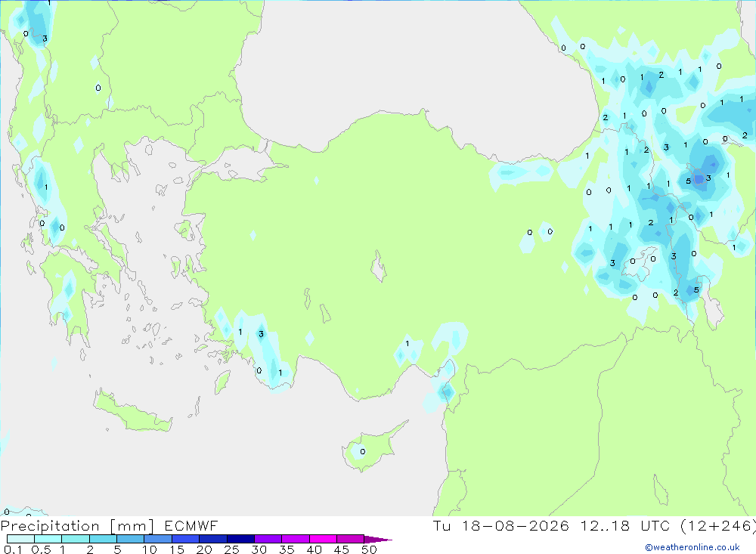Click the '(12+246)' forecast offset text

click(x=718, y=525)
